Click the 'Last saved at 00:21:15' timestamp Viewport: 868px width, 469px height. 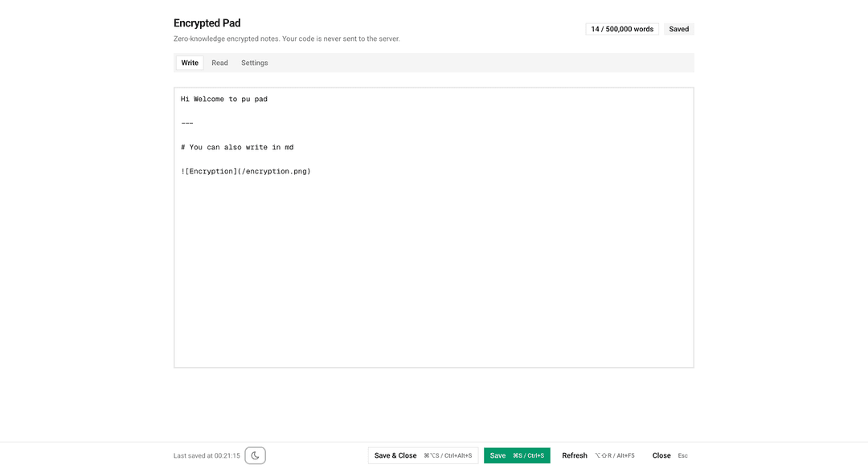pyautogui.click(x=207, y=455)
